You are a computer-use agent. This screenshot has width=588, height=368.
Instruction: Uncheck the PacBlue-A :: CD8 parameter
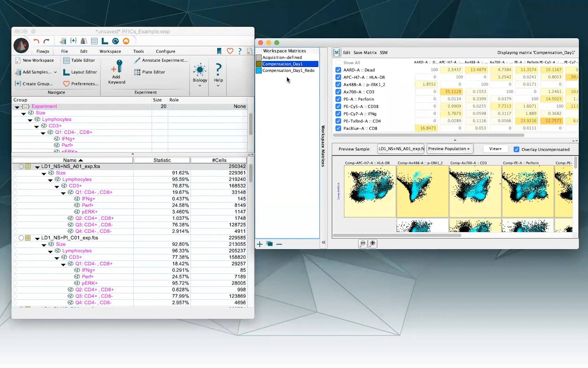[x=338, y=129]
